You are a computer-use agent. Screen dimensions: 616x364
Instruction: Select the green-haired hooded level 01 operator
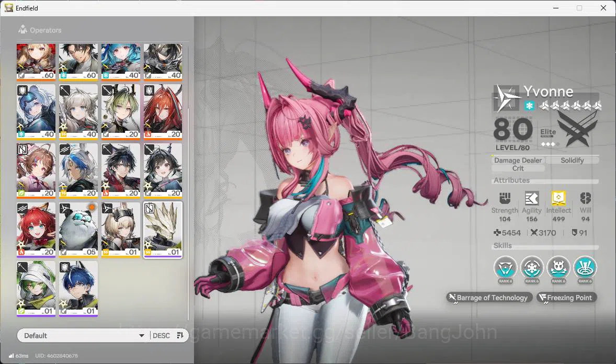point(36,289)
